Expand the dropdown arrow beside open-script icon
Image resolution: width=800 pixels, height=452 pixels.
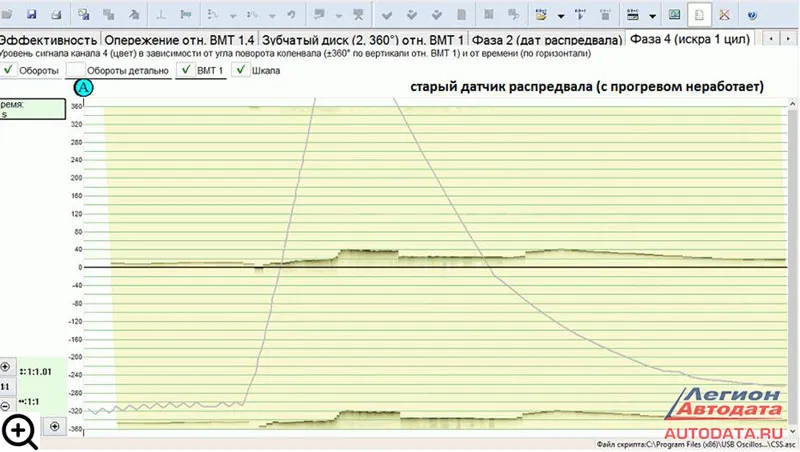561,15
